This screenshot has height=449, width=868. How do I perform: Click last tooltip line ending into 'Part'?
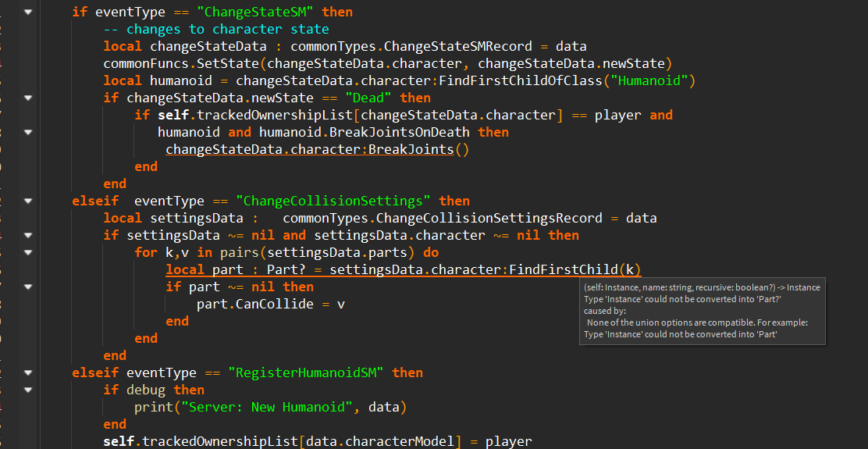coord(681,334)
